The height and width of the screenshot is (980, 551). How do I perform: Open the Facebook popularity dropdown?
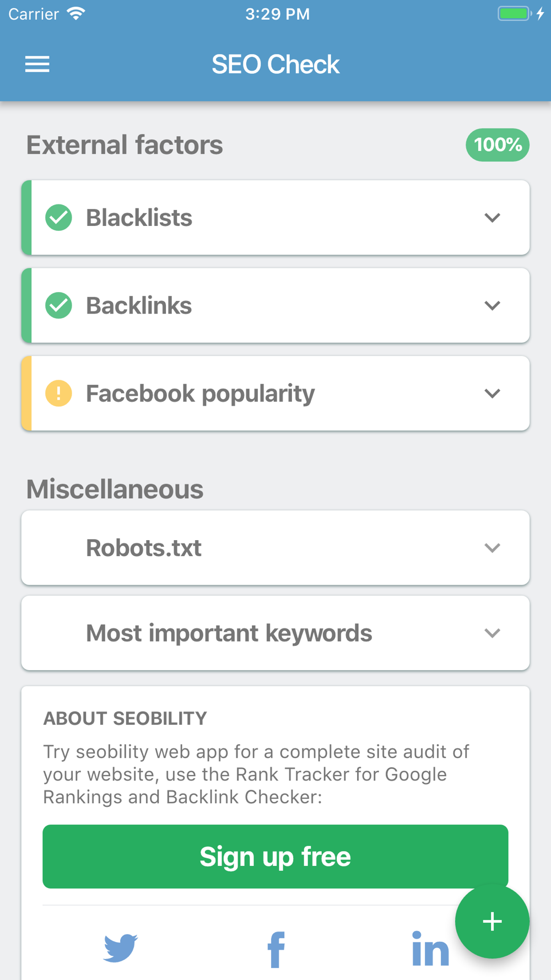click(x=493, y=393)
